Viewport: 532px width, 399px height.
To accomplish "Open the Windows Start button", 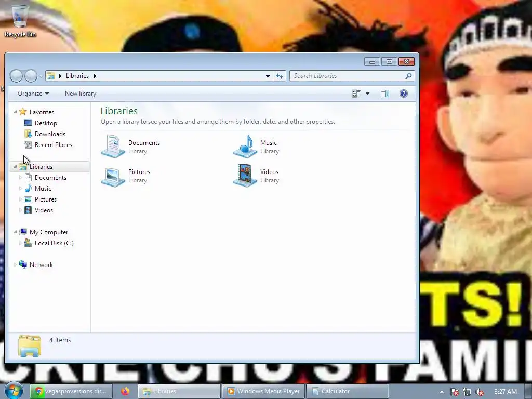I will pyautogui.click(x=13, y=391).
